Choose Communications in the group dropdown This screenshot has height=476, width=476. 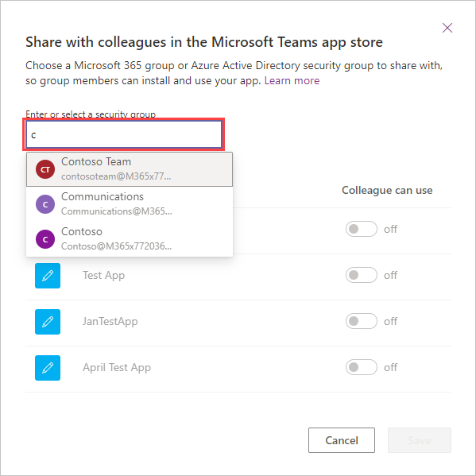point(130,204)
